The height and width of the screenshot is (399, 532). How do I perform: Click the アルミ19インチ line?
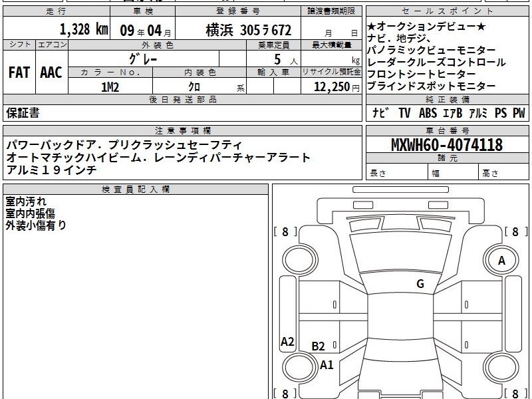coord(51,170)
